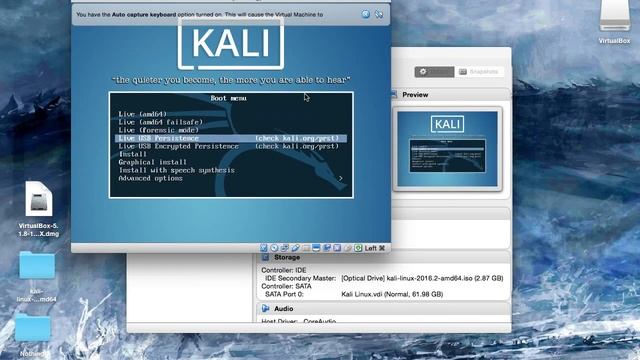Click the mouse integration status icon

coord(348,248)
